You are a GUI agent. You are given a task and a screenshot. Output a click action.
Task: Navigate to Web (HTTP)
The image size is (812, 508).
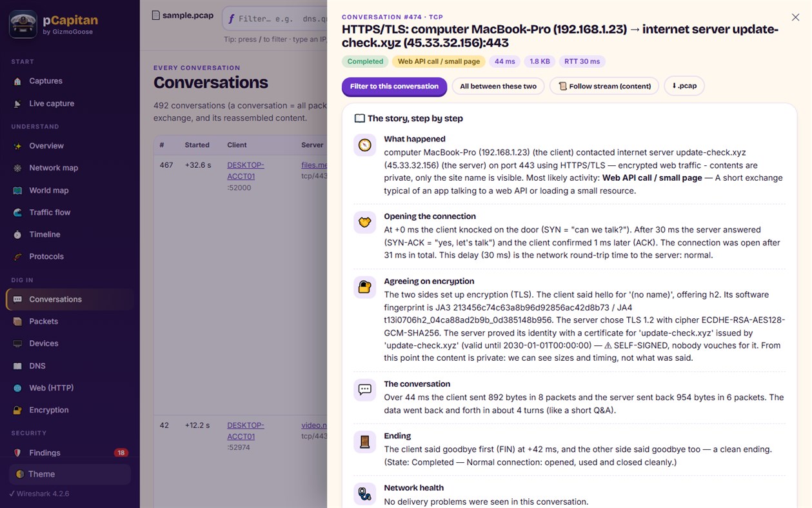click(70, 388)
